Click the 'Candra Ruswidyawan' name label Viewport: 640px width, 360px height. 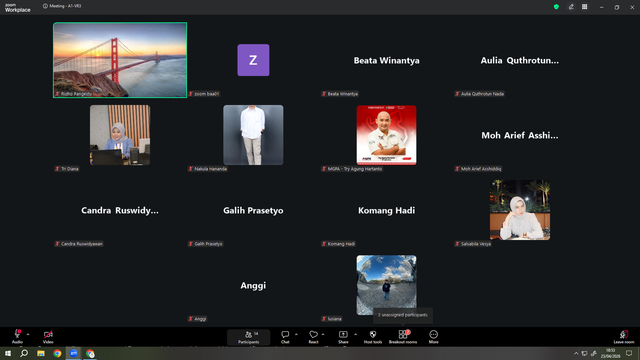click(x=79, y=244)
